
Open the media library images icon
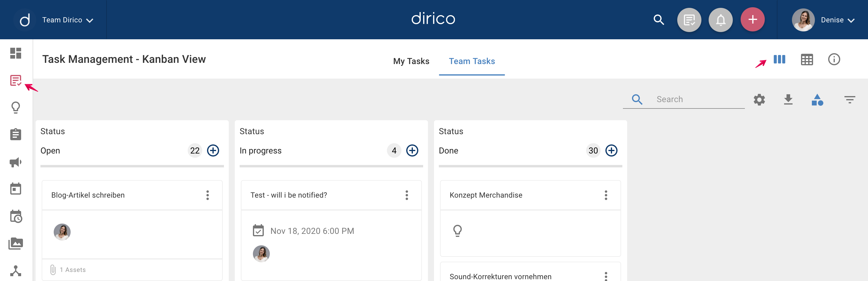click(16, 243)
